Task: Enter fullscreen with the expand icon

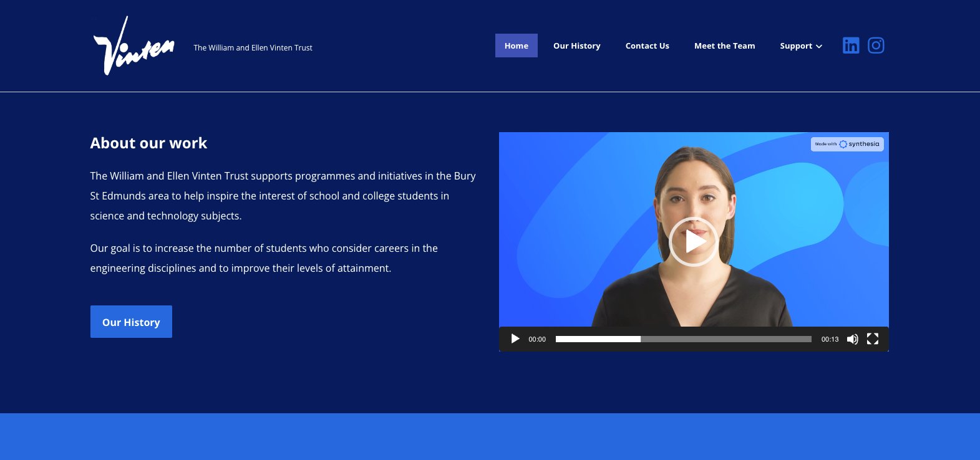Action: 873,339
